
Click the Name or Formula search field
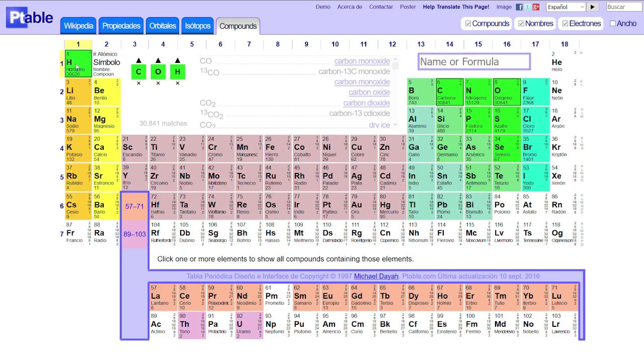coord(474,62)
